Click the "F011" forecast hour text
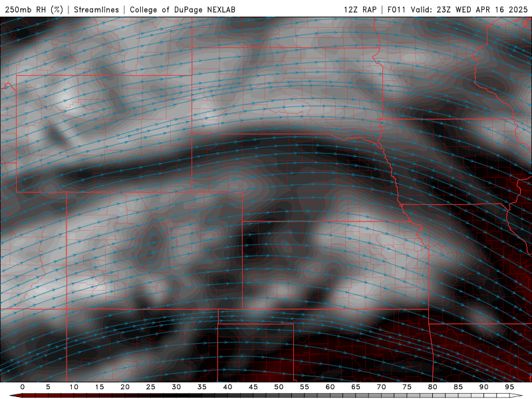 coord(396,9)
